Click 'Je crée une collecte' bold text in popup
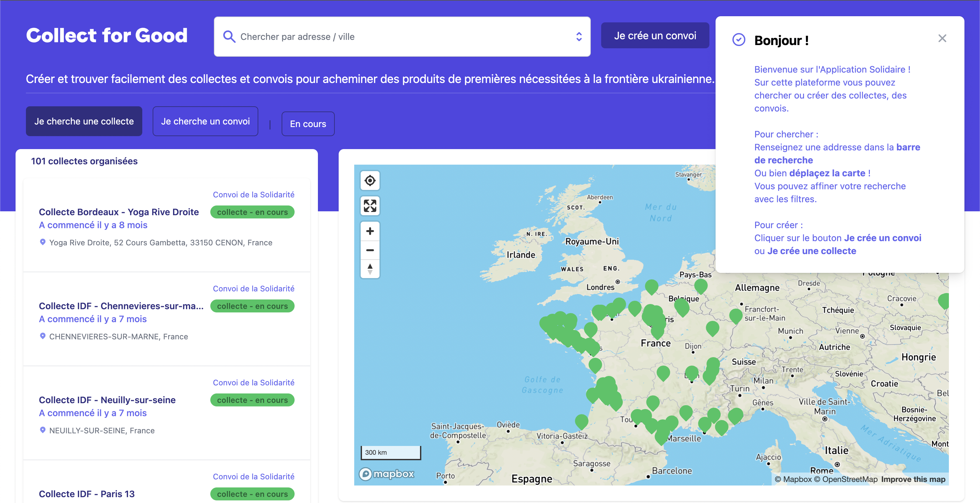This screenshot has height=503, width=980. pos(811,251)
